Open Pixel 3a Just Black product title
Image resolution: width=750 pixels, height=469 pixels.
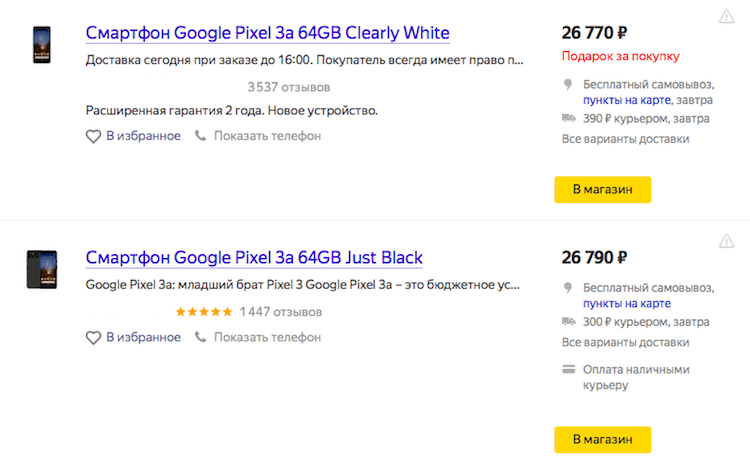254,258
